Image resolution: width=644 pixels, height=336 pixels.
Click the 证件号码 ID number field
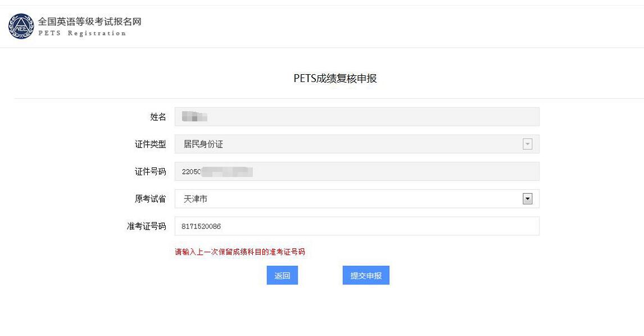(x=357, y=171)
